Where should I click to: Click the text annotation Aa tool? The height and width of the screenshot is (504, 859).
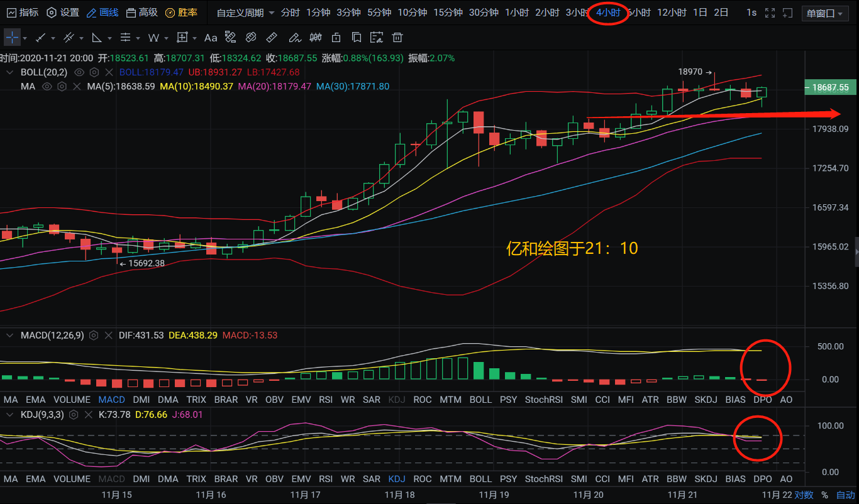(211, 38)
